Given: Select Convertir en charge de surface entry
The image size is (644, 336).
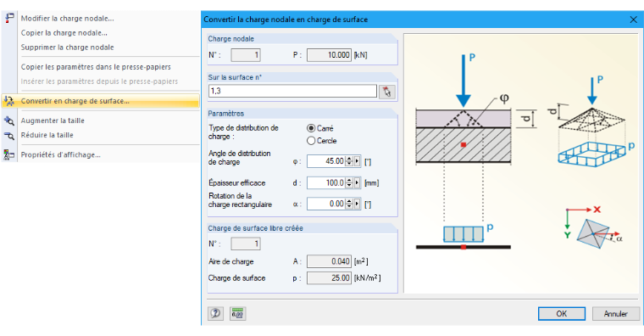Looking at the screenshot, I should click(x=100, y=101).
